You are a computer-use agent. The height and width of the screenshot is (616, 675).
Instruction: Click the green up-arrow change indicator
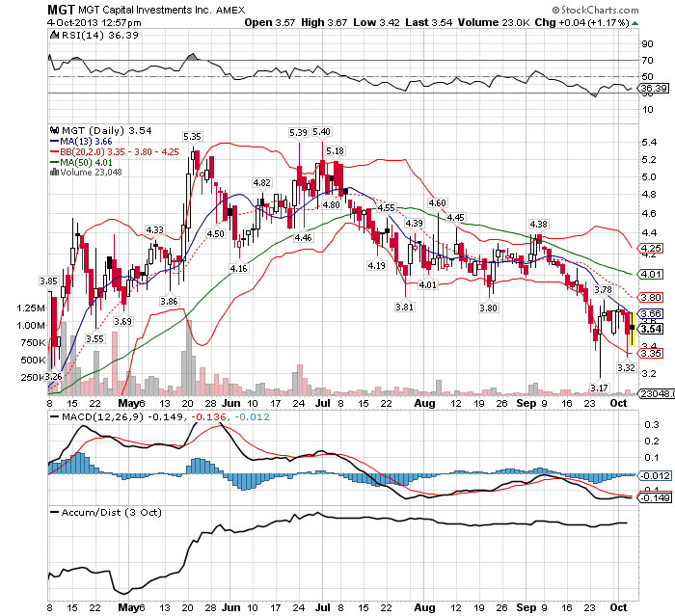tap(634, 23)
